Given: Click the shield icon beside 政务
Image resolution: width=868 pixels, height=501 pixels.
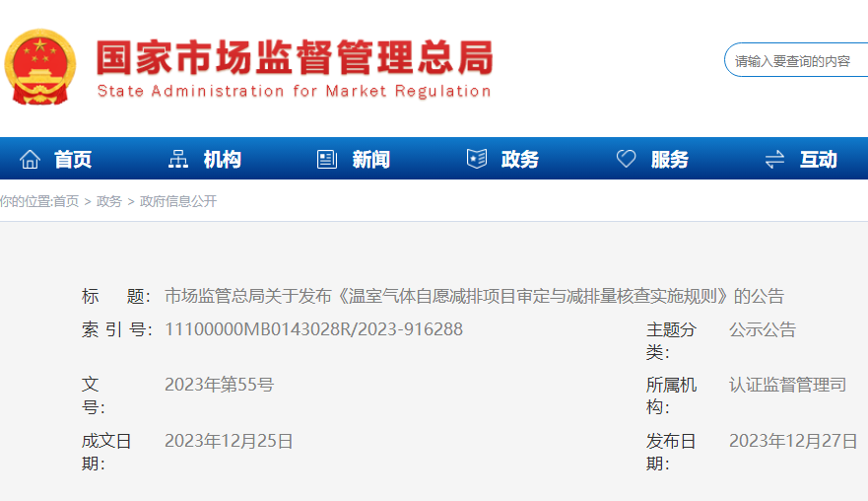Looking at the screenshot, I should [477, 159].
